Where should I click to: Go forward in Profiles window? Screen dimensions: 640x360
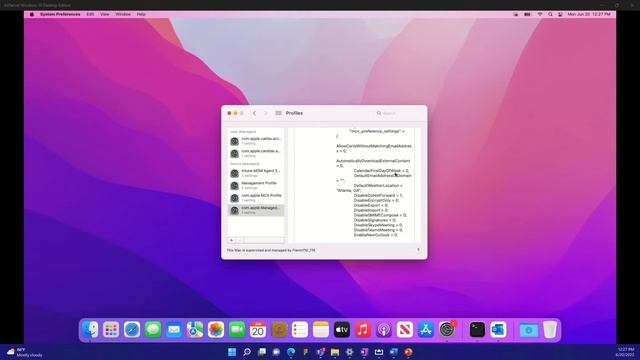(266, 113)
